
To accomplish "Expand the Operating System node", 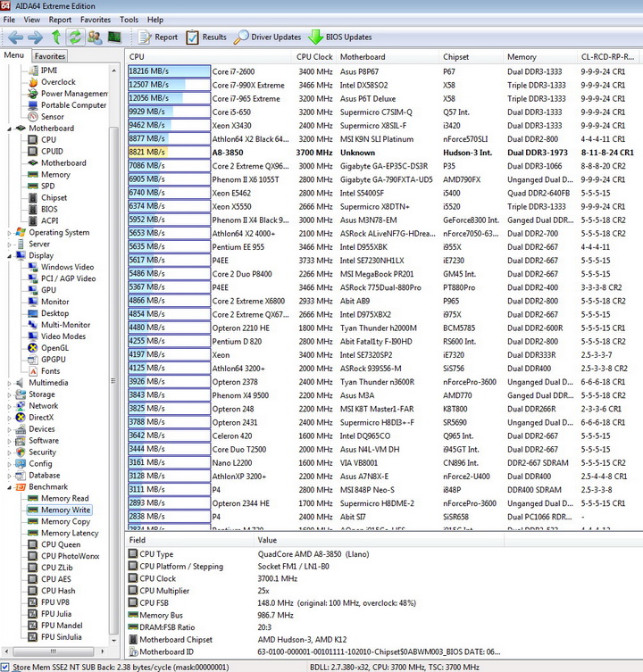I will (x=10, y=233).
